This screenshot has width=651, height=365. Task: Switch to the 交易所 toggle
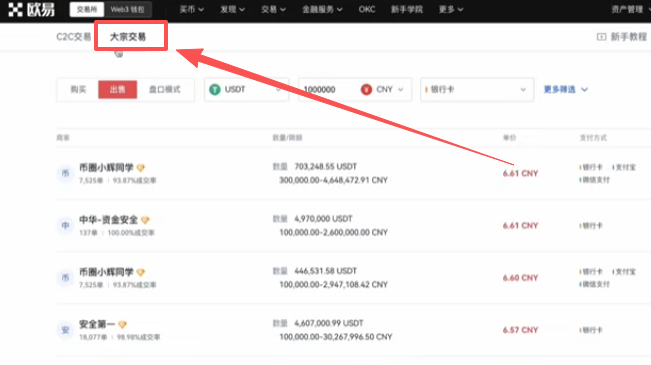pos(87,9)
